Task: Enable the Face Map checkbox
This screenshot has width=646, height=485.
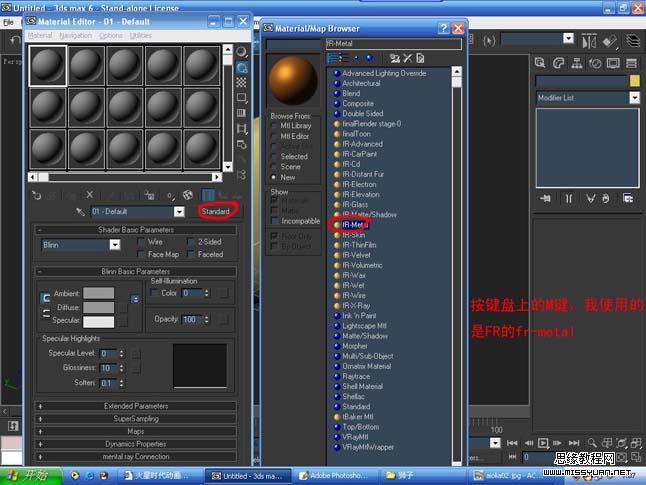Action: point(141,255)
